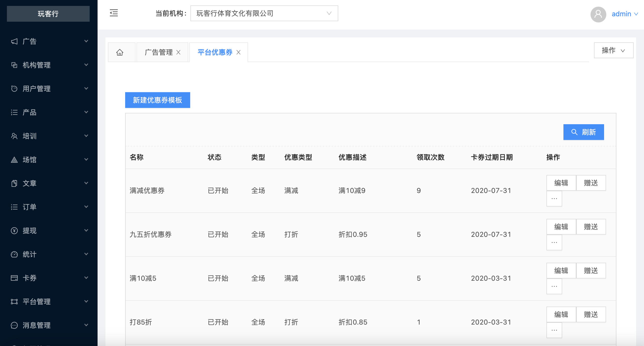Expand the 培训 menu chevron

pyautogui.click(x=86, y=136)
